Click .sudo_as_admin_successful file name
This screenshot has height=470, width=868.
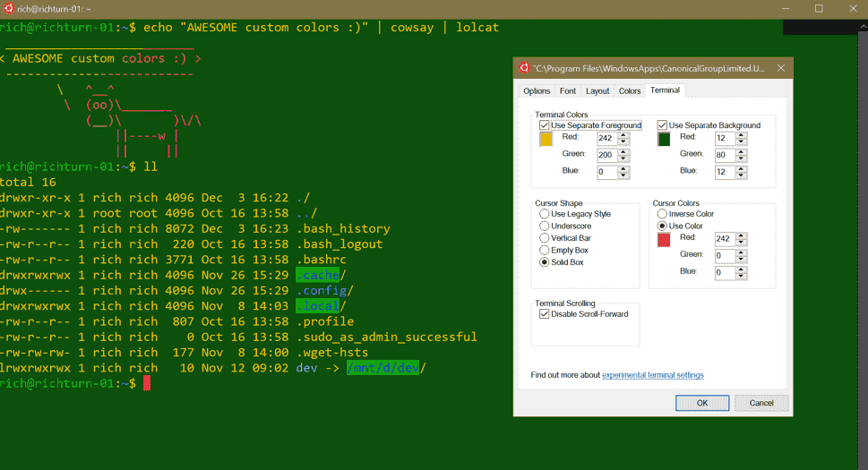pos(386,338)
